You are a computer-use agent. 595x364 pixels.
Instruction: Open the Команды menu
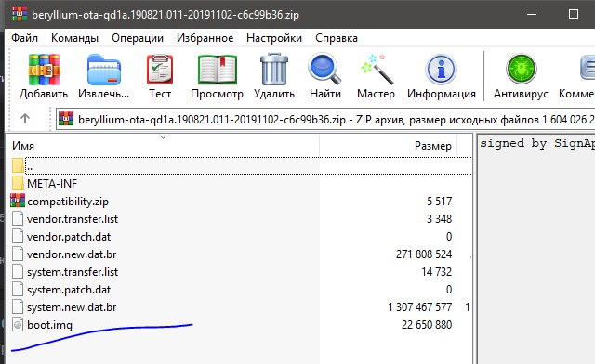[74, 38]
